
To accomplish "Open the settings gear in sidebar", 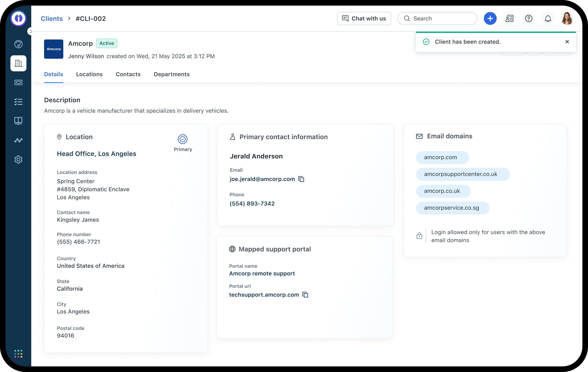I will click(18, 160).
